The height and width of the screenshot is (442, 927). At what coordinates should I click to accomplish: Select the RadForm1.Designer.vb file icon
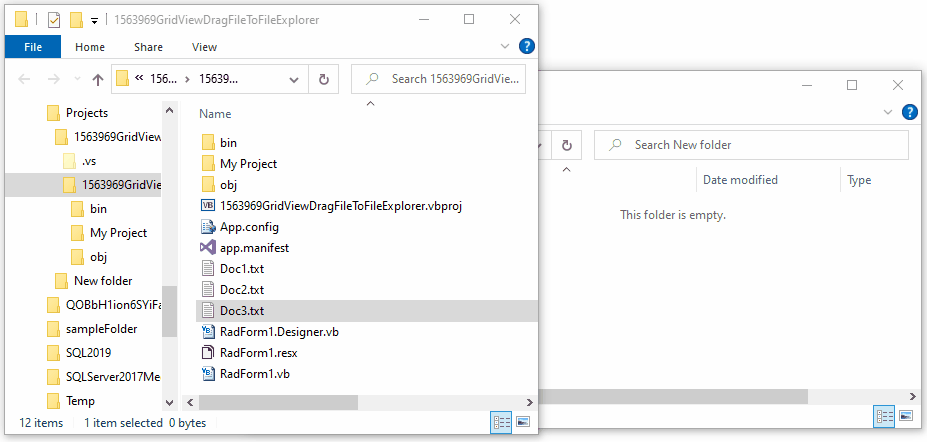208,332
